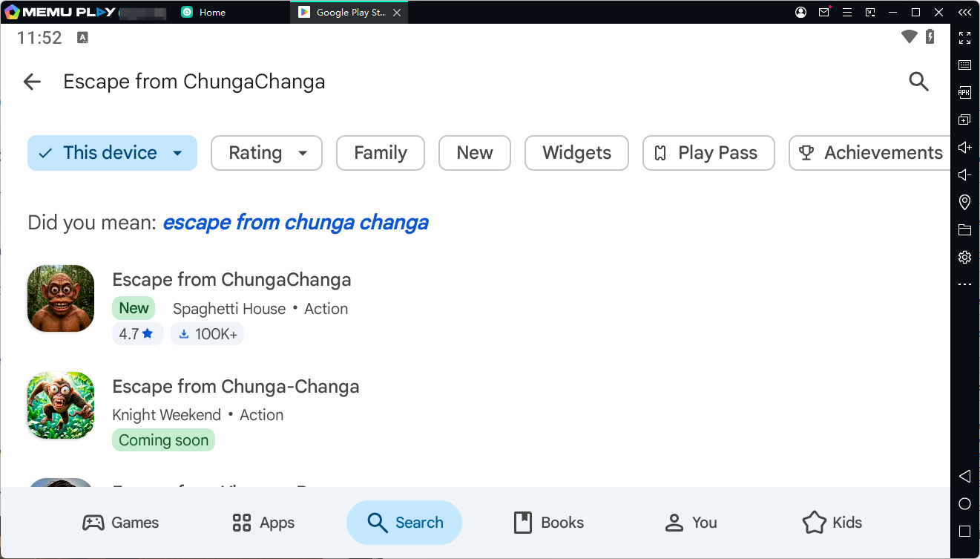Enable the Widgets filter chip
Viewport: 980px width, 559px height.
coord(576,153)
